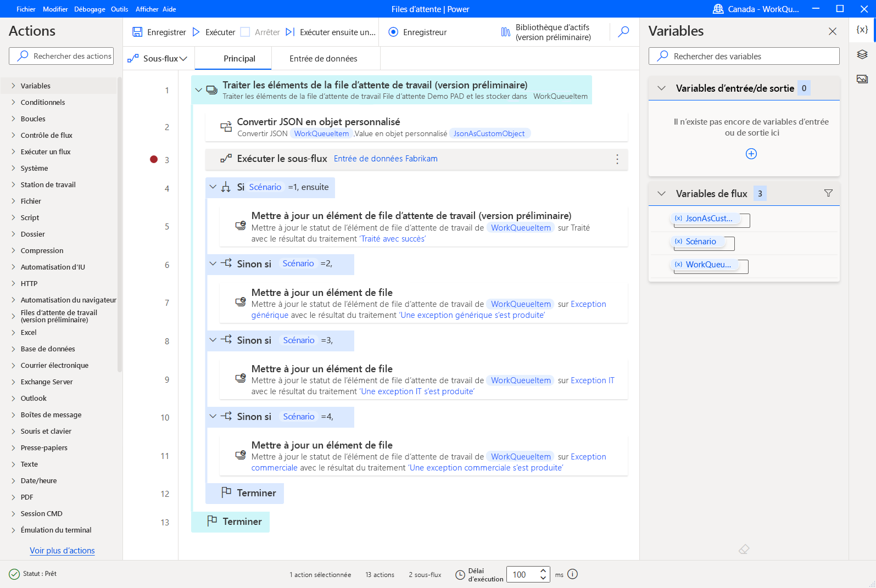Click the Terminer flag icon on line 13
This screenshot has height=588, width=876.
point(212,521)
